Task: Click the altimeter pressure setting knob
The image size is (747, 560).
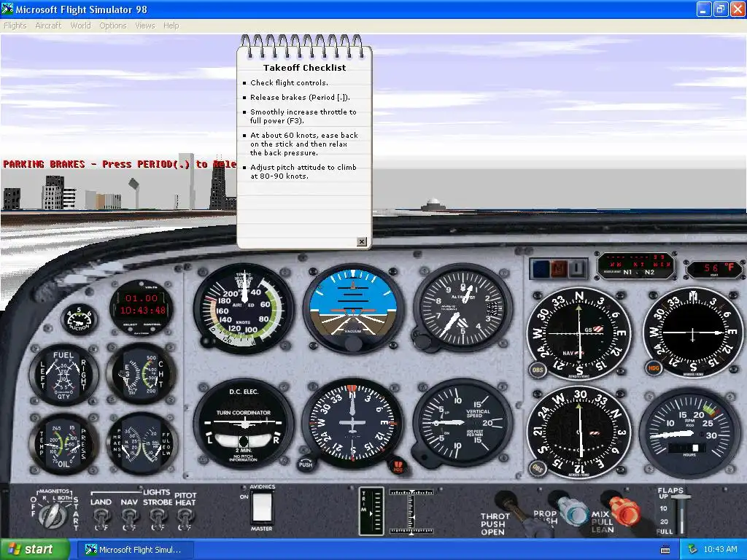Action: point(421,342)
